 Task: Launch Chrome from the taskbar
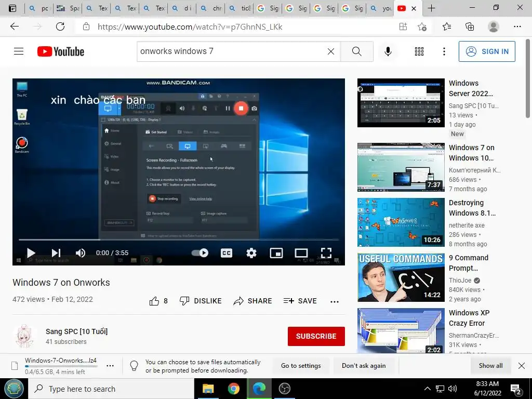click(x=233, y=389)
